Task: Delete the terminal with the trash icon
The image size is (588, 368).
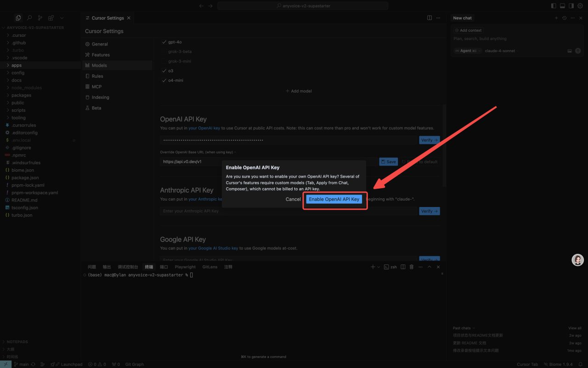Action: pyautogui.click(x=412, y=267)
